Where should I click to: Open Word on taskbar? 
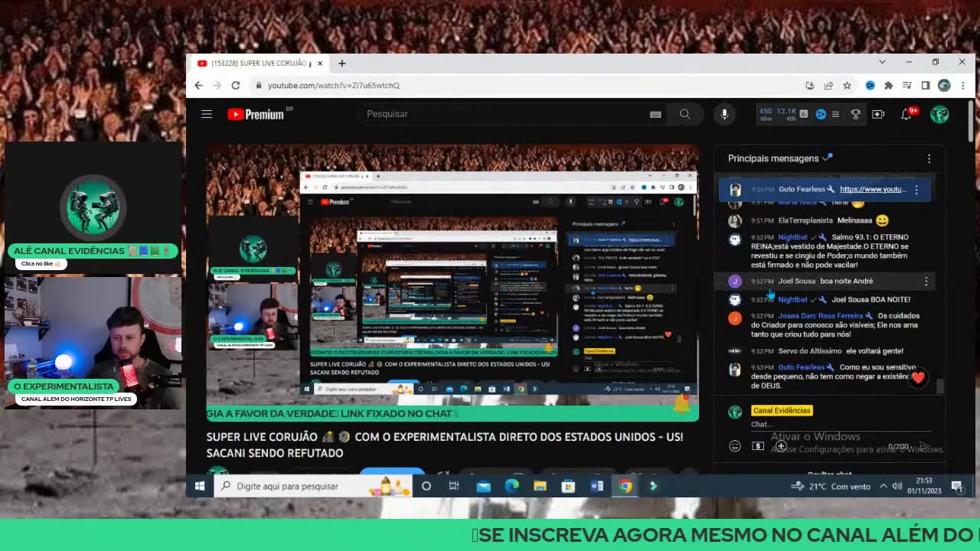(x=597, y=486)
